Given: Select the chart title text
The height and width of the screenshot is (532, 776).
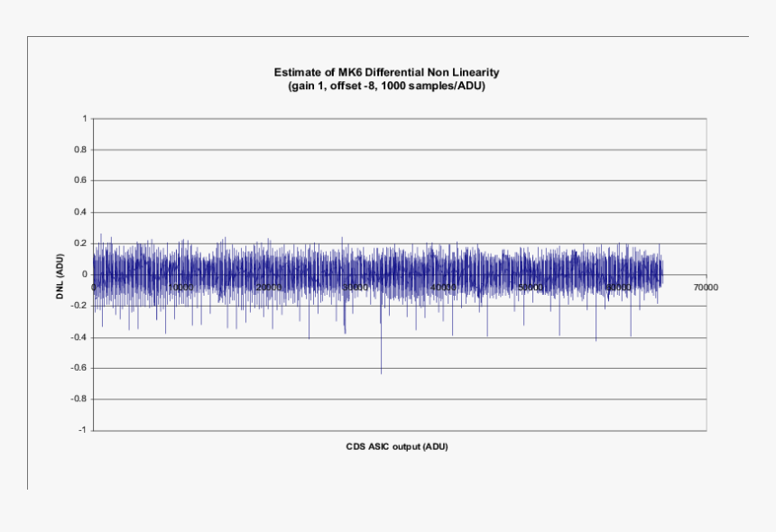Looking at the screenshot, I should tap(386, 69).
